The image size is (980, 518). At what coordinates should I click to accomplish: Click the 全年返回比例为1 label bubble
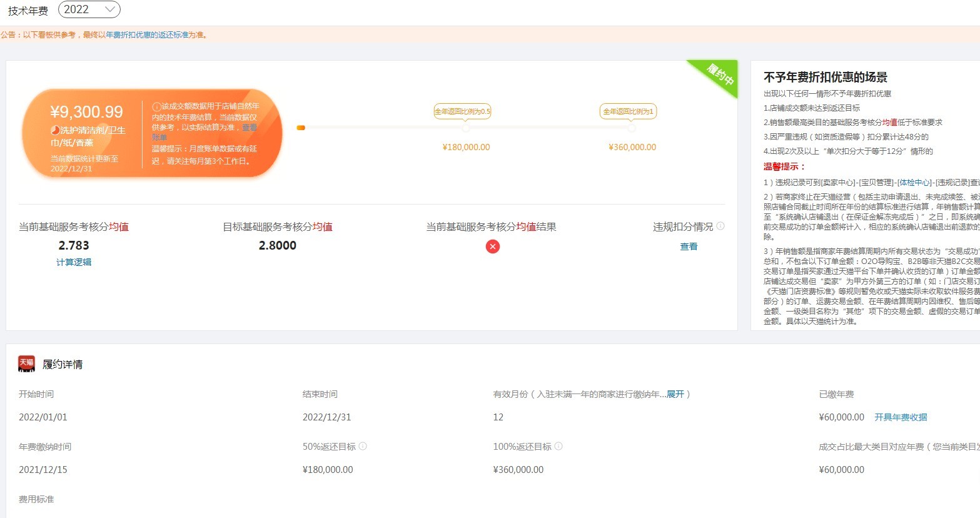[628, 111]
